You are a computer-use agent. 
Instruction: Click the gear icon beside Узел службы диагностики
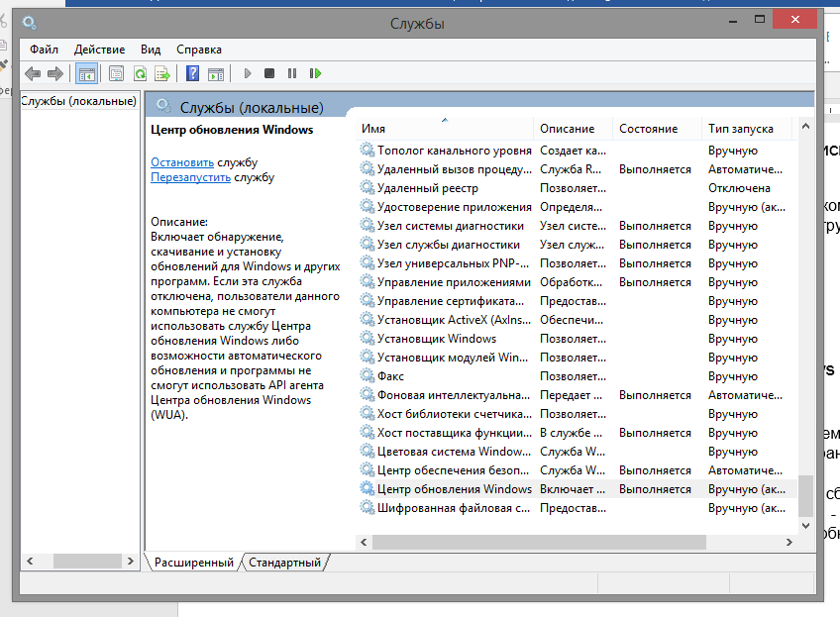[367, 245]
